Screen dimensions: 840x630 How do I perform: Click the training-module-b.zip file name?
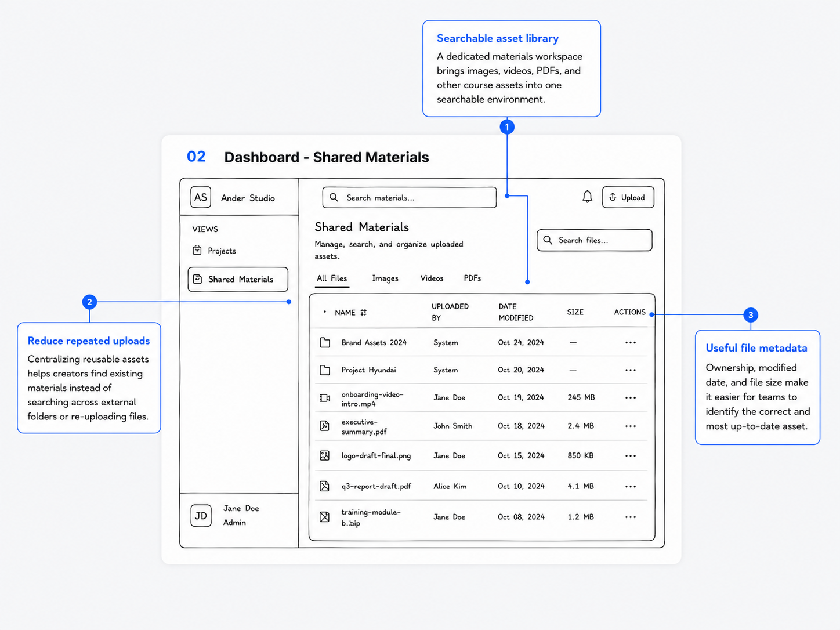click(x=371, y=517)
